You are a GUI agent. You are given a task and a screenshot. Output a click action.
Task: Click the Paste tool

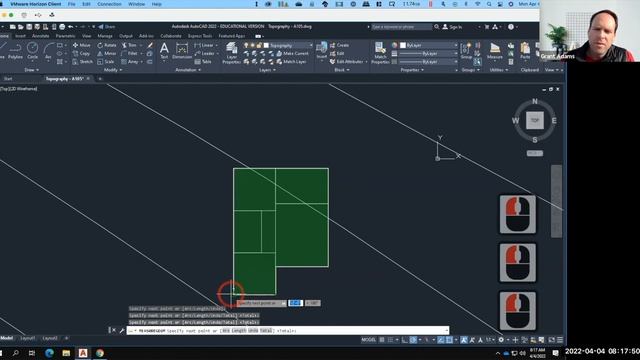coord(525,51)
